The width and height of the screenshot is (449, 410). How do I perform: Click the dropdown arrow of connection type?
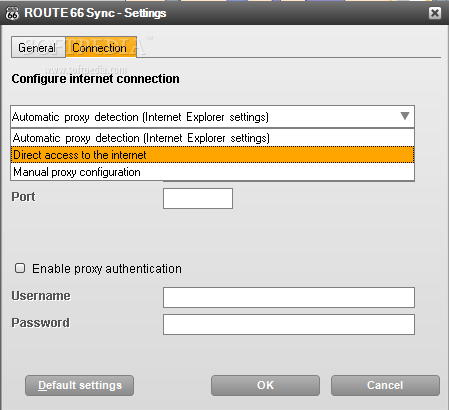pos(405,116)
